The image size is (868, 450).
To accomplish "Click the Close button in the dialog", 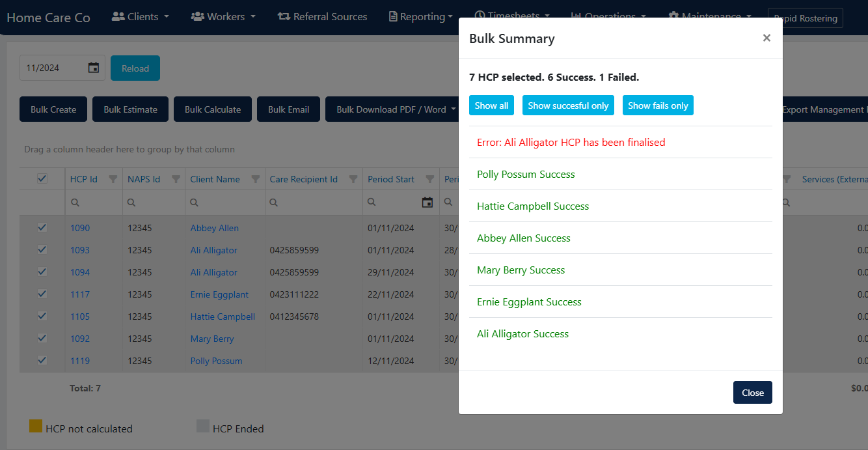I will (753, 393).
